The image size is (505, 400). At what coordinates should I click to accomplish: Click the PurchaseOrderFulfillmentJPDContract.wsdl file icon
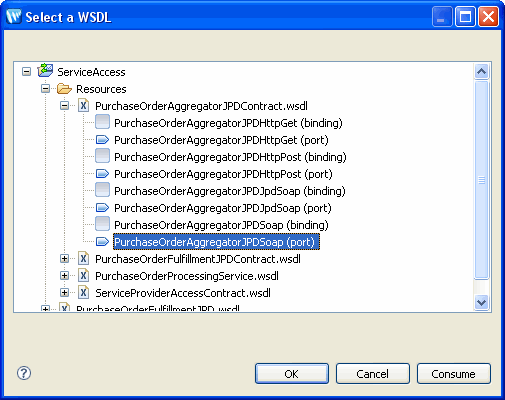pyautogui.click(x=83, y=259)
